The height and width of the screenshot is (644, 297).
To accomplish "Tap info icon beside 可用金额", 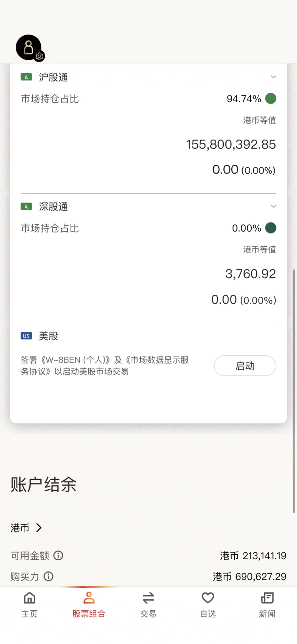I will (x=58, y=555).
